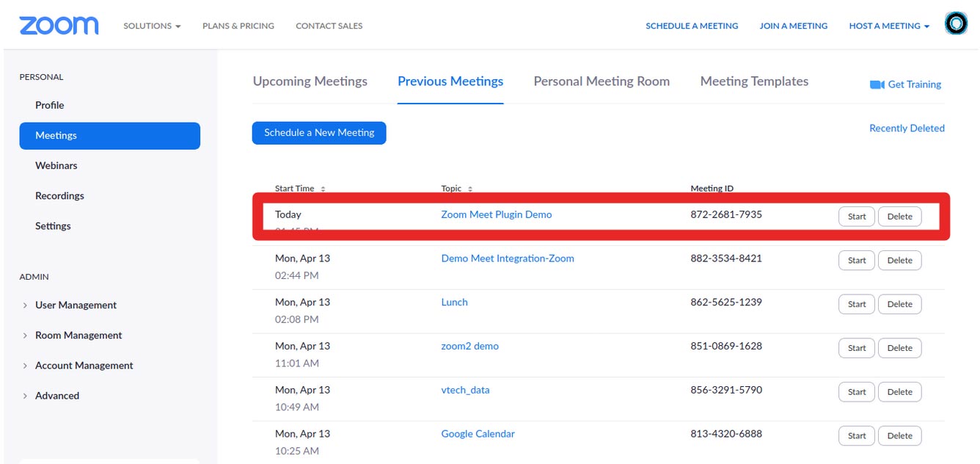The width and height of the screenshot is (980, 464).
Task: Select Meetings in the sidebar
Action: pos(110,136)
